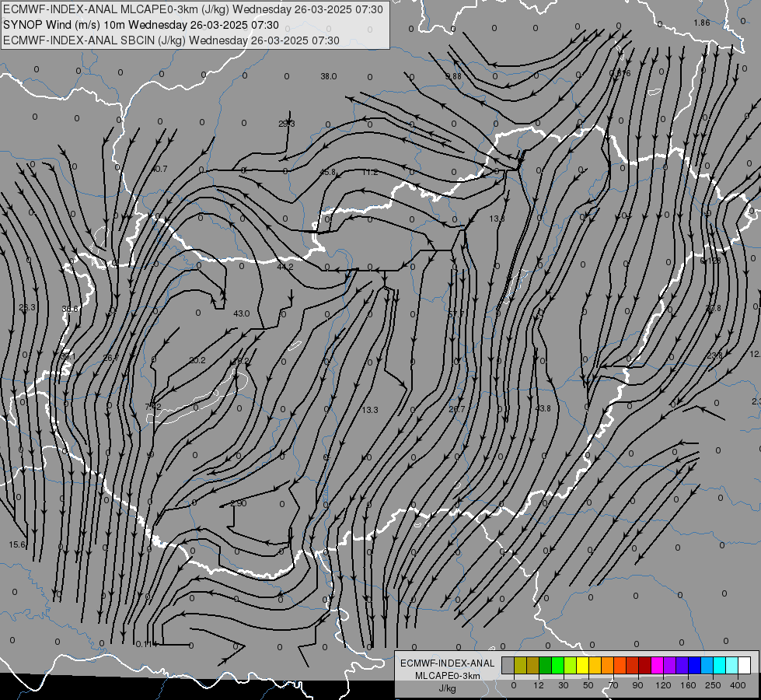Click the map value 13.8

click(497, 219)
